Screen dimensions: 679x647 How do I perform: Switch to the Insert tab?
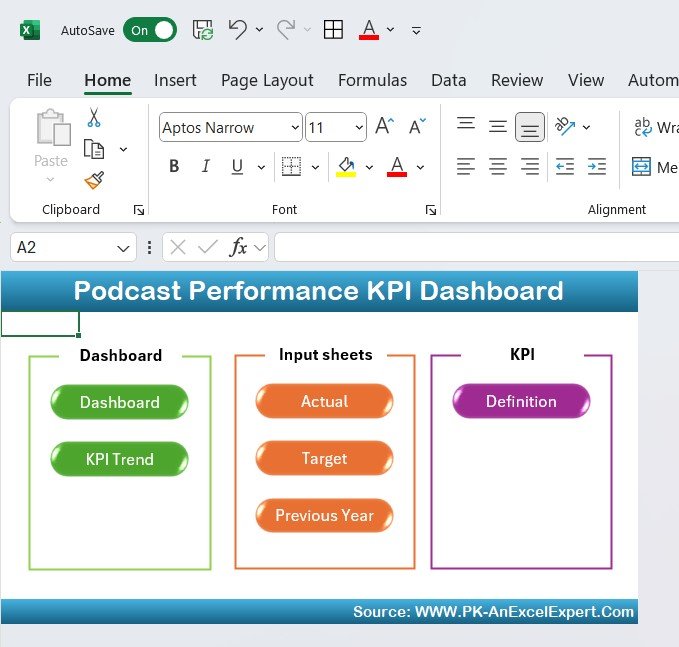(x=175, y=80)
